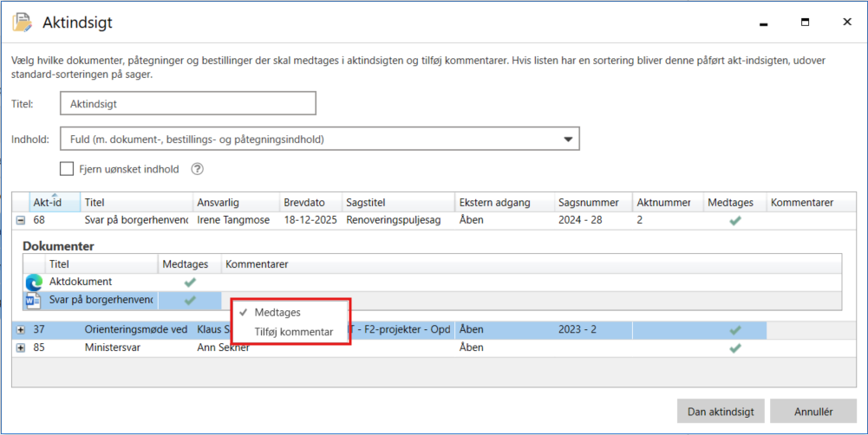Click the Medtages checkmark in Ministersvar row

[735, 347]
